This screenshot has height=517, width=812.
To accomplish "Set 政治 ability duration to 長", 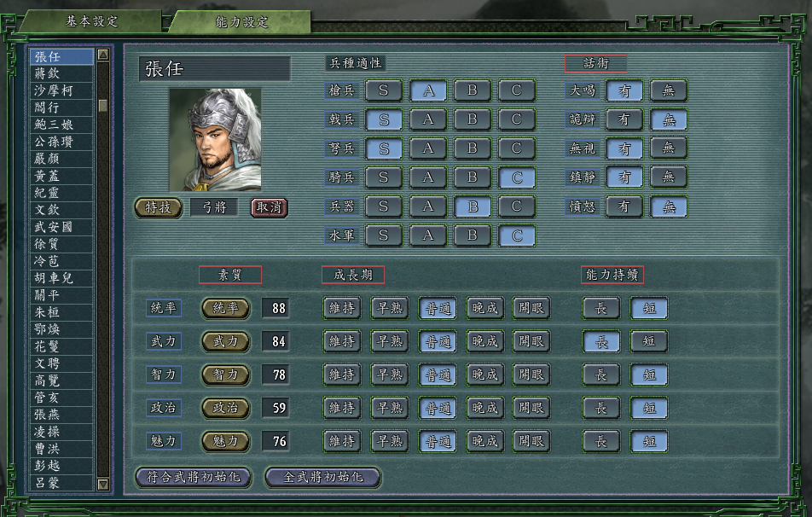I will coord(601,408).
